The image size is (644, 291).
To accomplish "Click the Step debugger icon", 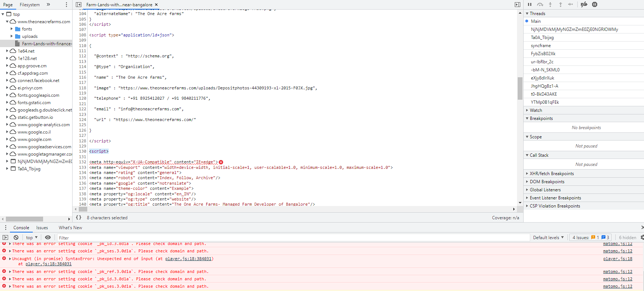I will coord(570,4).
